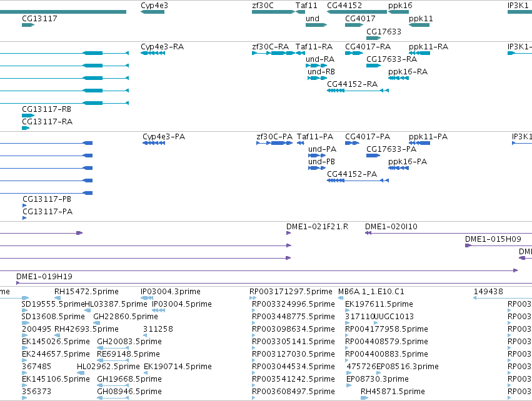Select transcript CG13117-RB
Image resolution: width=532 pixels, height=401 pixels.
click(x=28, y=116)
